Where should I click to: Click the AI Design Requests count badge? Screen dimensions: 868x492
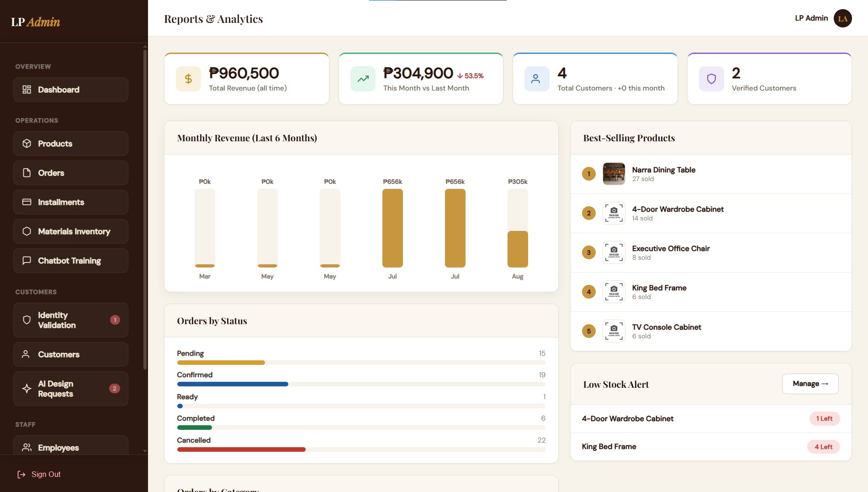click(x=115, y=389)
